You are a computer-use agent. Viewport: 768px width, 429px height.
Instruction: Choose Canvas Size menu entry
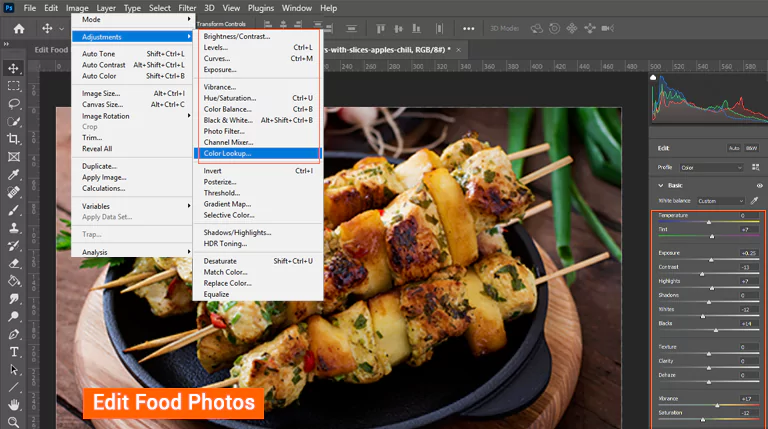[x=133, y=104]
